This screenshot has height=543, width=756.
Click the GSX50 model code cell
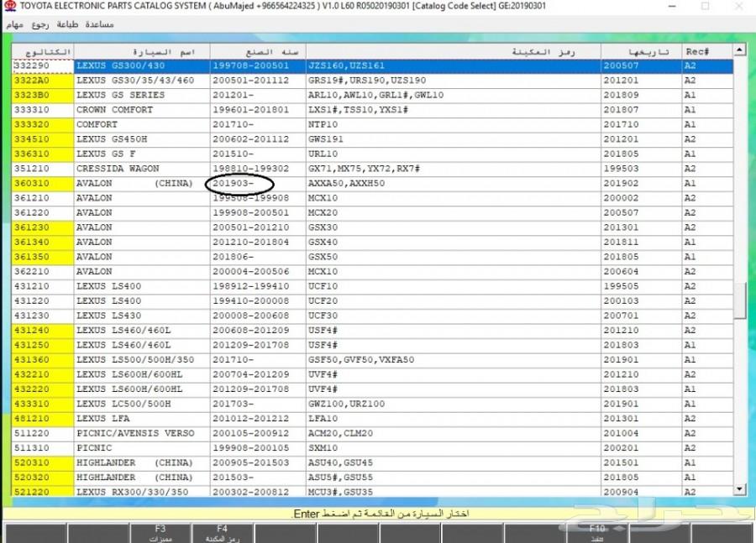click(454, 257)
